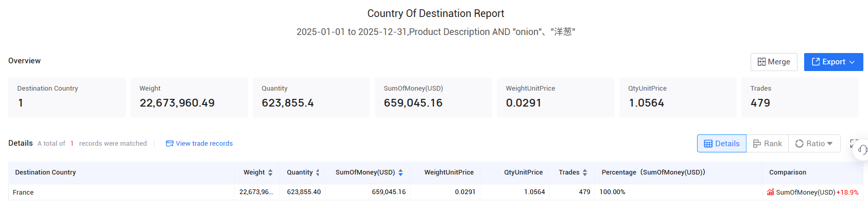
Task: Sort table by Weight column
Action: pos(270,172)
